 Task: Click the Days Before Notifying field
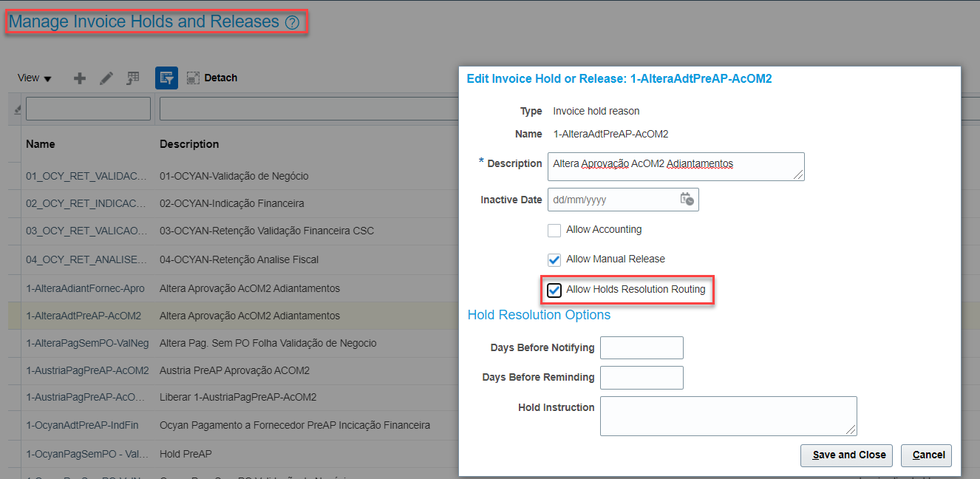click(642, 347)
